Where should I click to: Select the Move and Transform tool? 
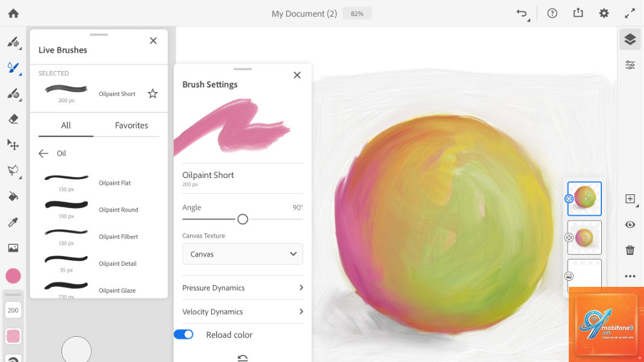tap(13, 145)
